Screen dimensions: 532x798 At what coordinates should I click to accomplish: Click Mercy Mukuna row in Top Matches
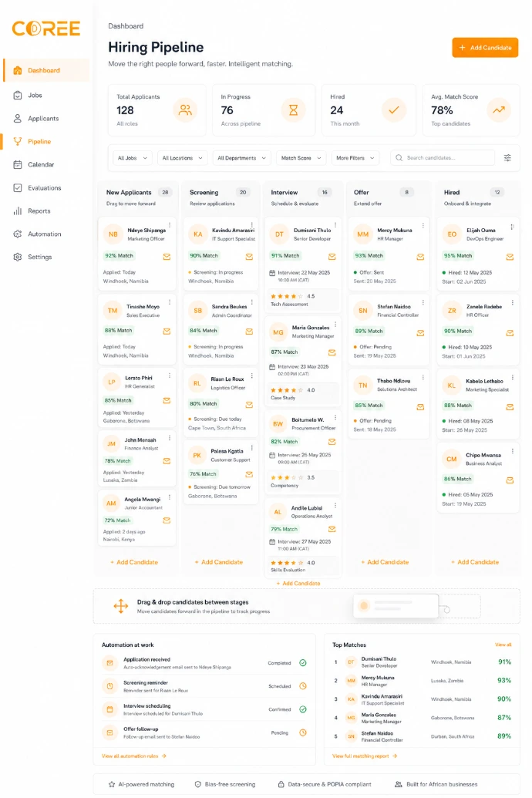pyautogui.click(x=422, y=681)
